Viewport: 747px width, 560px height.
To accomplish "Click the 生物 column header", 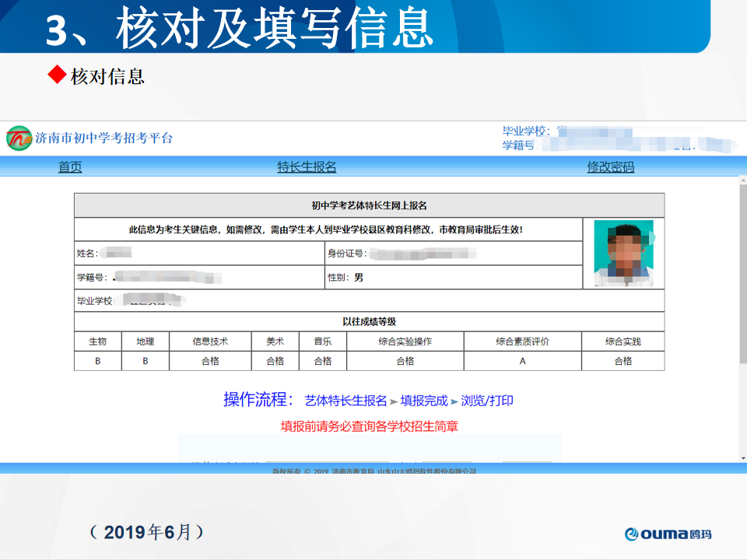I will coord(98,341).
